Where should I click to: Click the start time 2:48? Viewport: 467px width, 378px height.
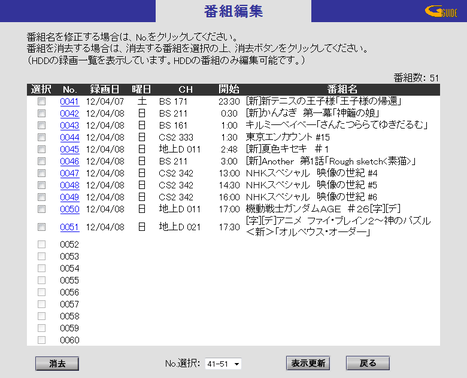coord(229,149)
